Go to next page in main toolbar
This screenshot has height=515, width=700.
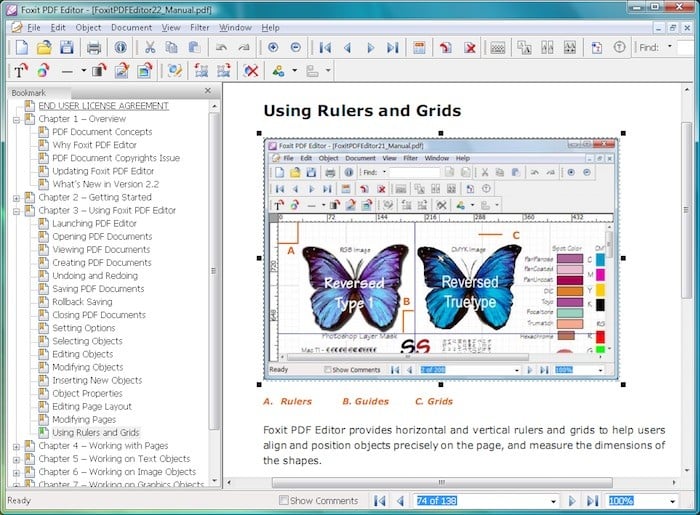pyautogui.click(x=370, y=47)
